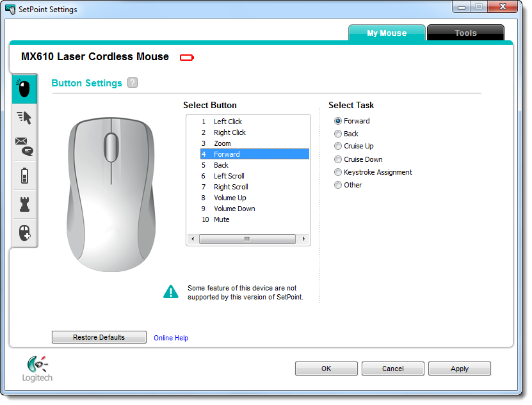Select button 8 Volume Up
This screenshot has width=532, height=405.
click(x=255, y=198)
